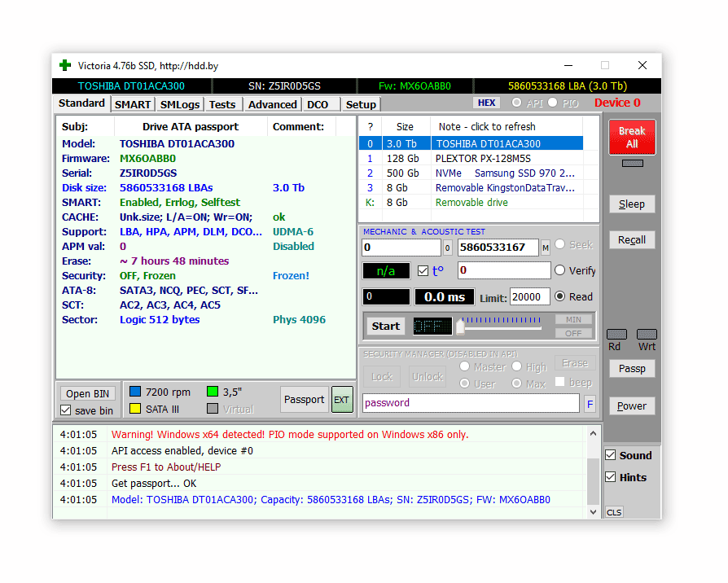The height and width of the screenshot is (583, 728).
Task: Open the SMART tab
Action: (x=133, y=104)
